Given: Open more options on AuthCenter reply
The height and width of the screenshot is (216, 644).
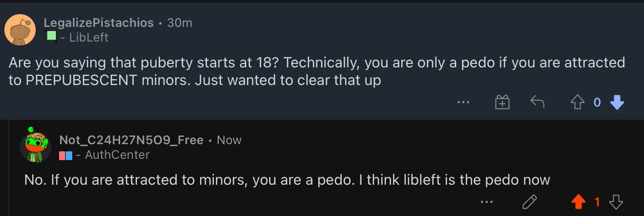Looking at the screenshot, I should [x=486, y=202].
